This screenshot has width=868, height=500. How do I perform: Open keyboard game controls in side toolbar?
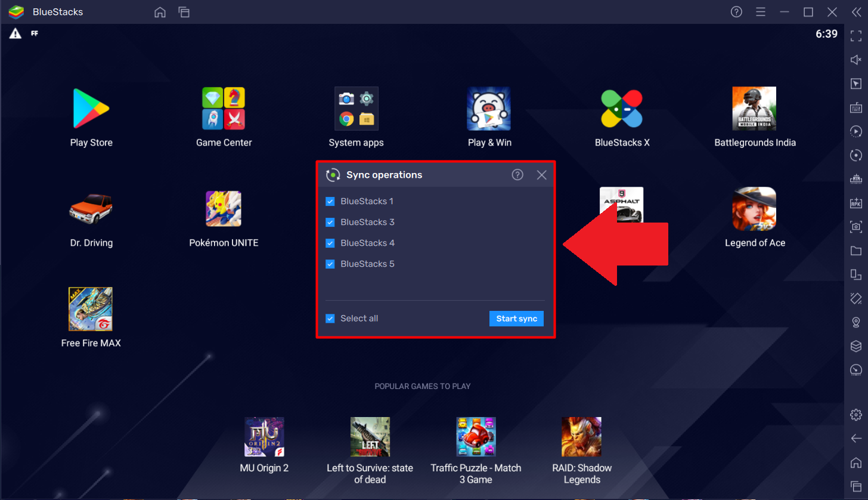(x=856, y=107)
